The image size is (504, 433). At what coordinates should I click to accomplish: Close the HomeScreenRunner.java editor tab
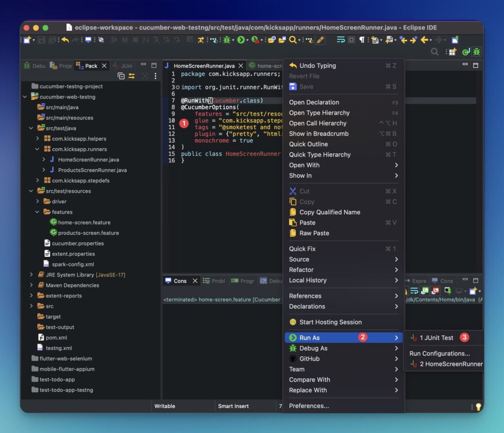coord(241,66)
